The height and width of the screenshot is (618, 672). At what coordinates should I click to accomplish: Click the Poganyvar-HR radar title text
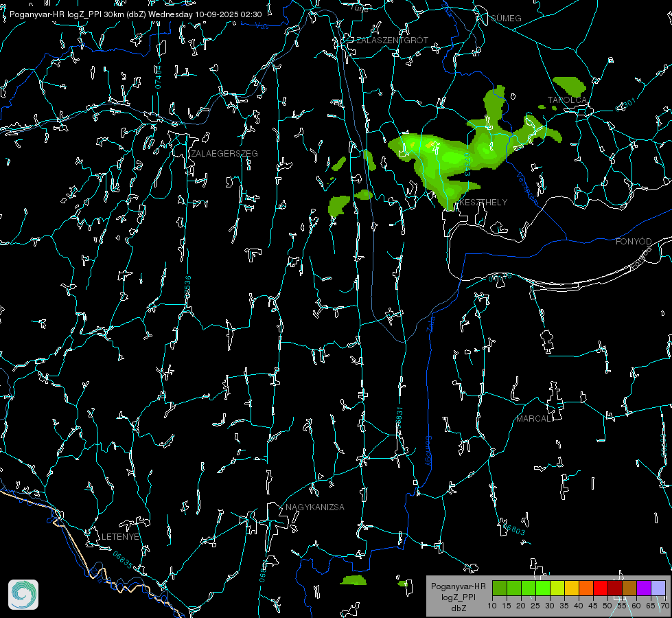(x=135, y=14)
